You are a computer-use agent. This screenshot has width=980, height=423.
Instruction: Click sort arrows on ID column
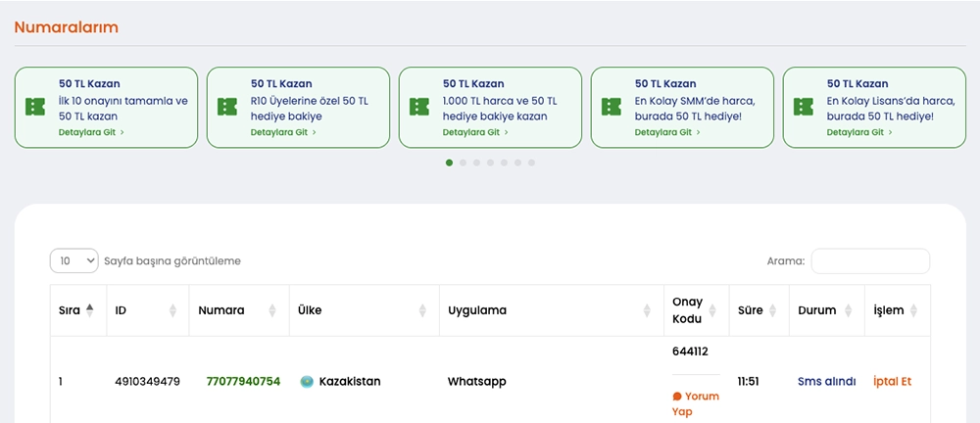click(x=173, y=310)
